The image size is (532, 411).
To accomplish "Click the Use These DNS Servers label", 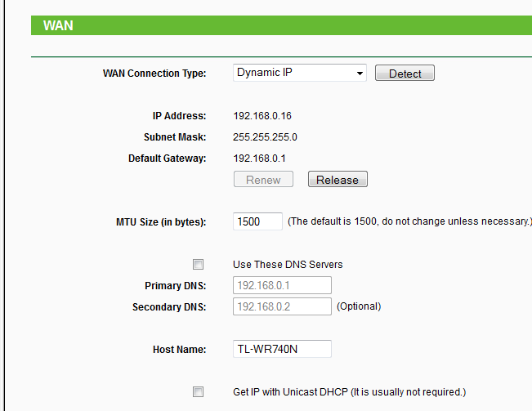I will click(x=288, y=265).
